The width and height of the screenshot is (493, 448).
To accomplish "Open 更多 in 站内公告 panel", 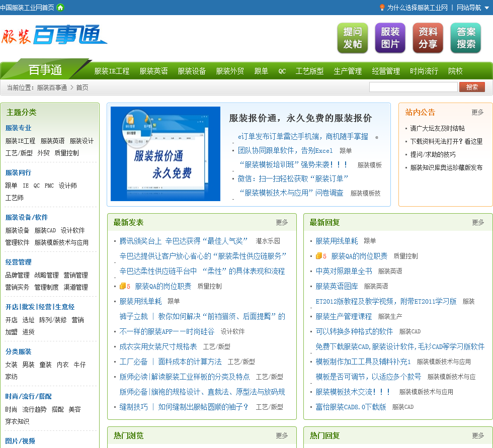I will 477,112.
